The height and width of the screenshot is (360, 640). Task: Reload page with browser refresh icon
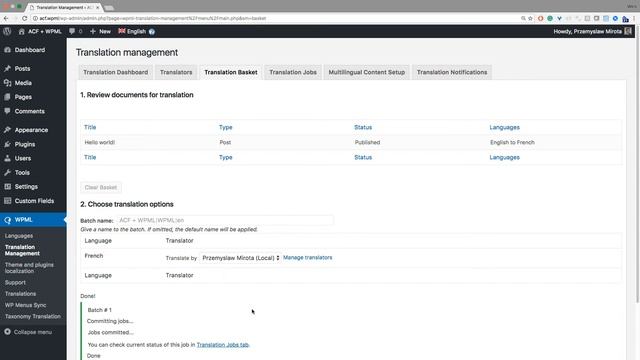[24, 18]
